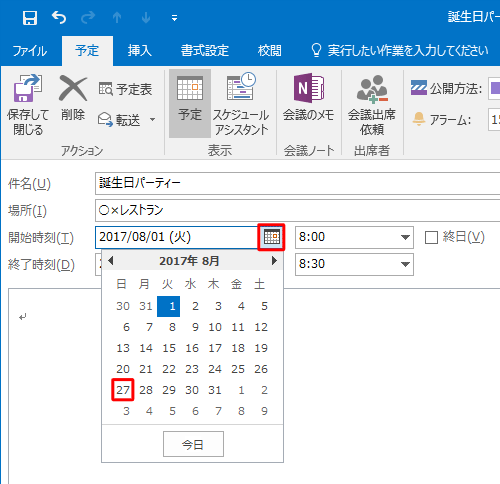Screen dimensions: 500x484
Task: Switch to the 挿入 tab
Action: (x=139, y=51)
